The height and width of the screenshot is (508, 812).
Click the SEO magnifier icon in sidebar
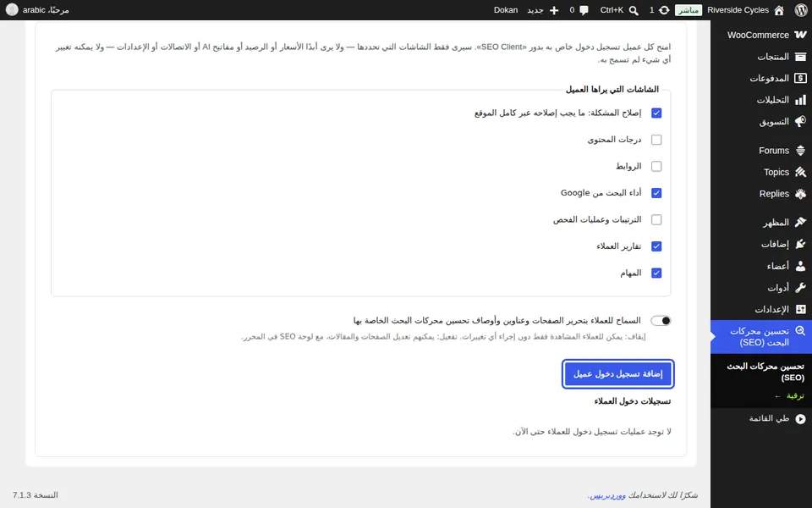(x=800, y=331)
